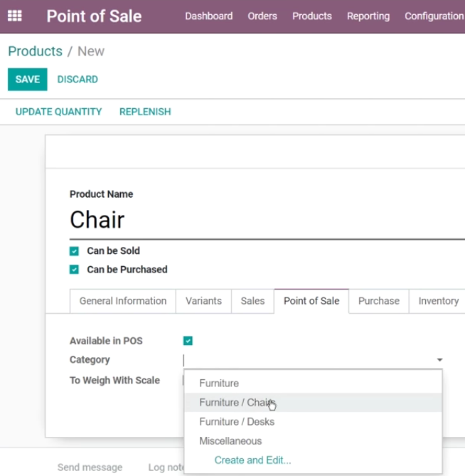Click the Available in POS label
The image size is (465, 476).
[106, 341]
